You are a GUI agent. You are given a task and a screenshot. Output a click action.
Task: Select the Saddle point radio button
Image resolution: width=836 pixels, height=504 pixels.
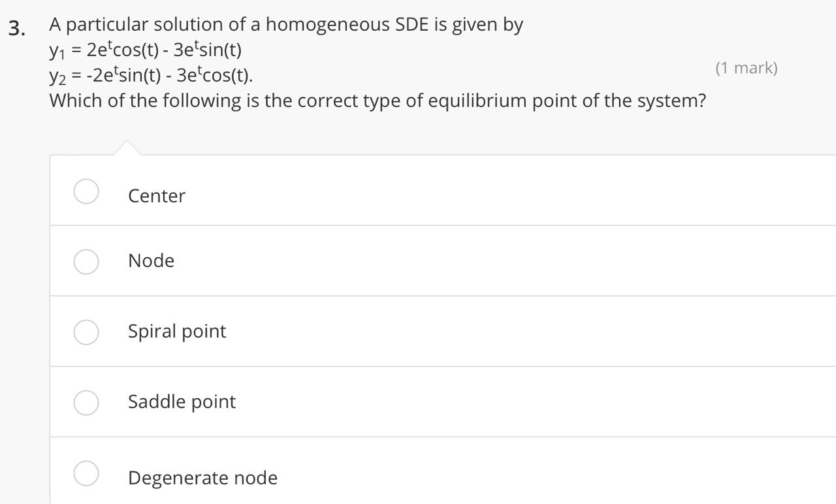(86, 403)
